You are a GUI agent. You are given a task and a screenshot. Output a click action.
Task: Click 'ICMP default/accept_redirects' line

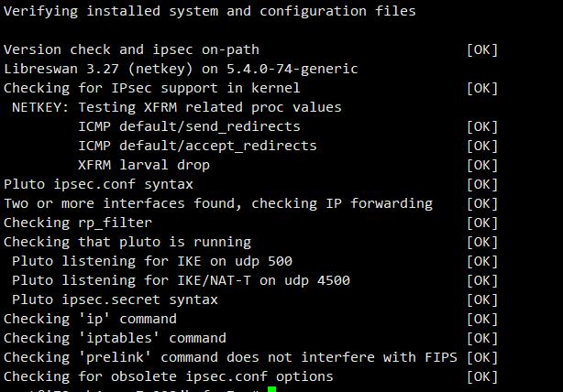197,146
